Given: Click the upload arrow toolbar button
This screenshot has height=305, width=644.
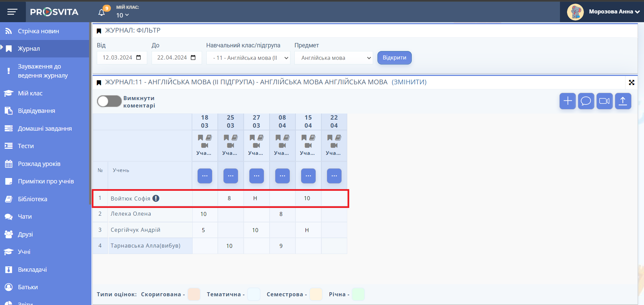Looking at the screenshot, I should 623,101.
